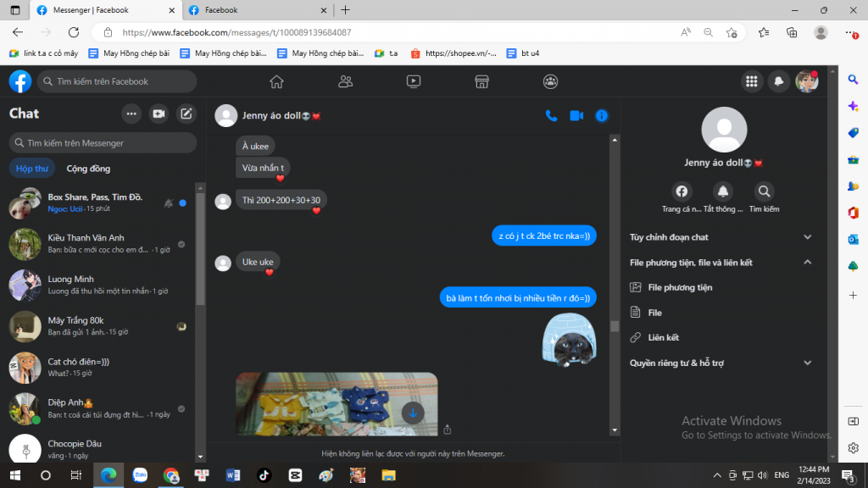Select the Hộp thư tab
The image size is (868, 488).
32,169
